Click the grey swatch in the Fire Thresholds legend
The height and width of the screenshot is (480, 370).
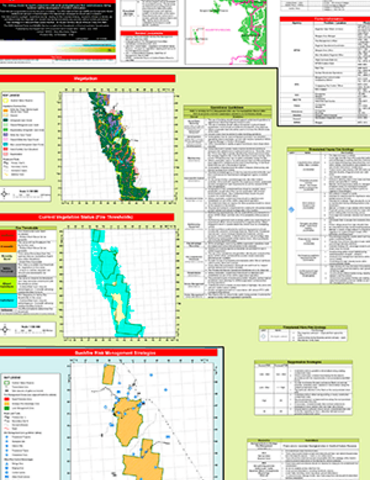[x=8, y=270]
